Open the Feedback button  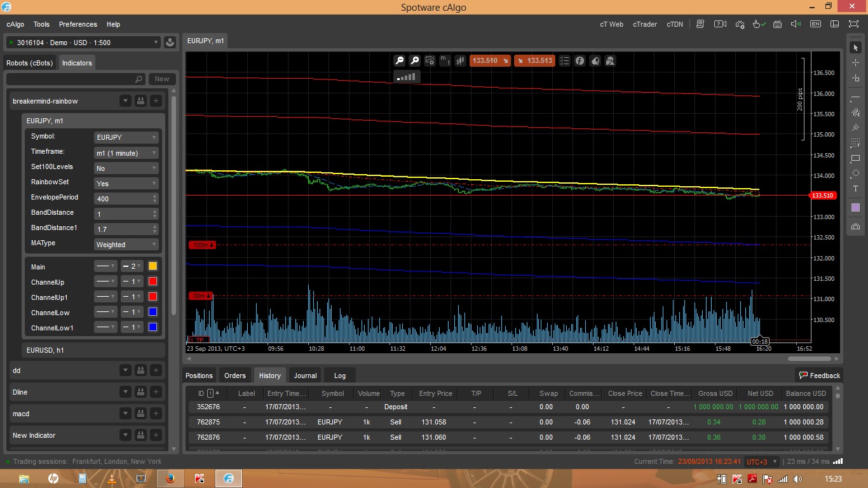pos(819,376)
